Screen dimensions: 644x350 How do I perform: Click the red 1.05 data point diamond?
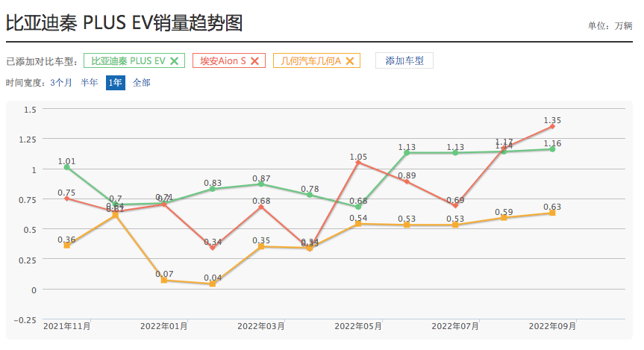click(358, 163)
